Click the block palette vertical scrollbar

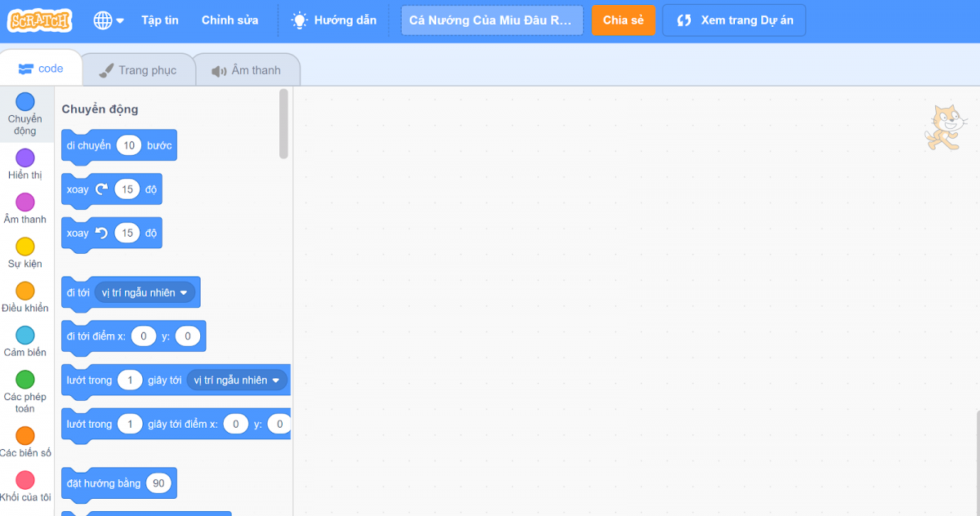tap(283, 124)
